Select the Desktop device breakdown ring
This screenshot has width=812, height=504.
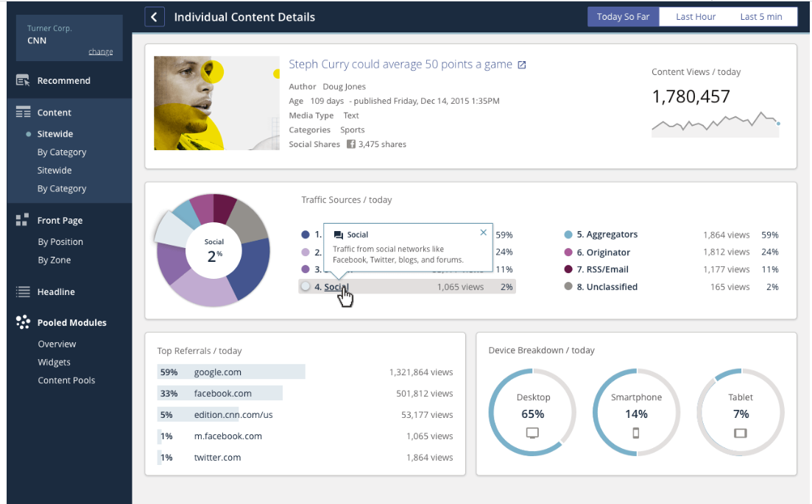(x=532, y=413)
